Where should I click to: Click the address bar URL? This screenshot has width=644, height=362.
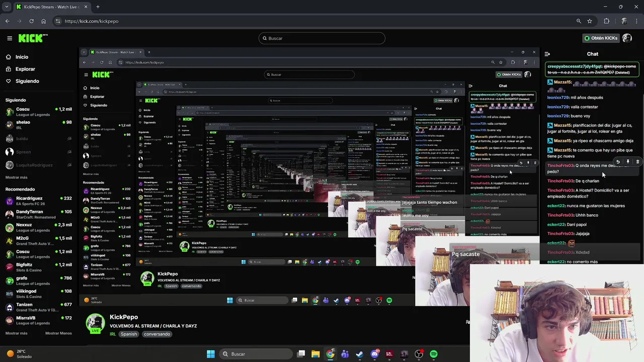pos(92,21)
